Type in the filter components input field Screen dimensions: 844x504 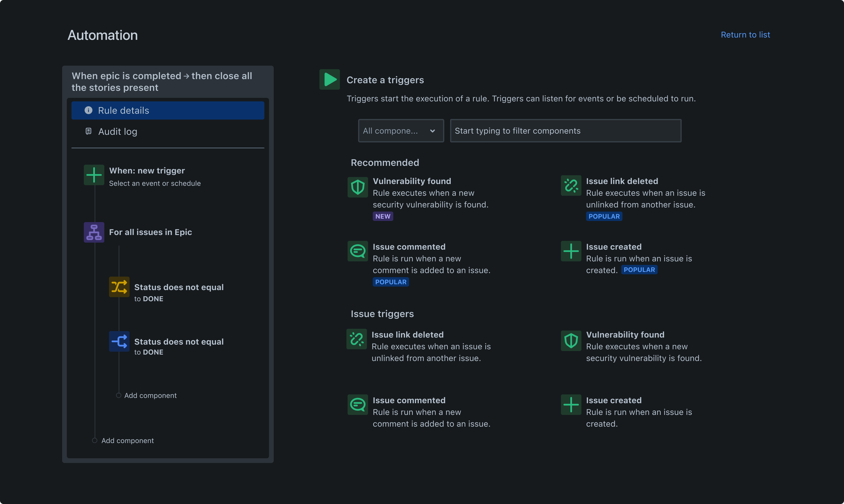[x=565, y=131]
